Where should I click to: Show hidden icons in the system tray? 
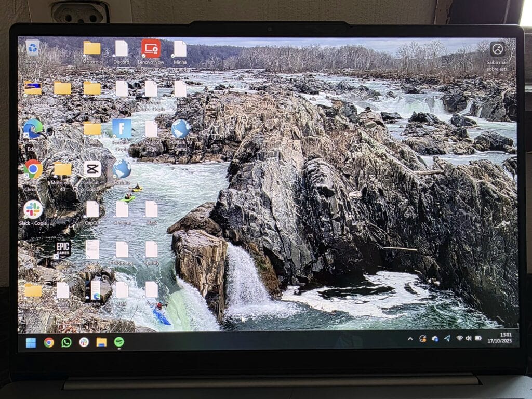[410, 338]
